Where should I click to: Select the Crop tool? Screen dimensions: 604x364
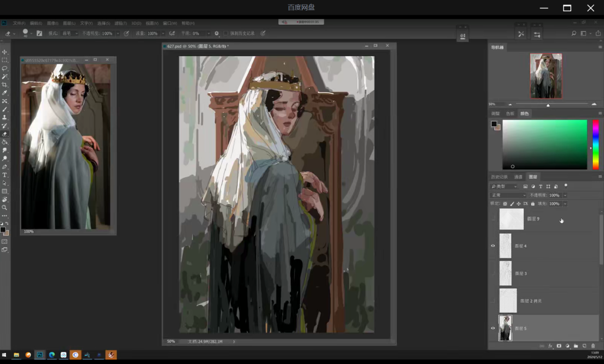point(5,85)
